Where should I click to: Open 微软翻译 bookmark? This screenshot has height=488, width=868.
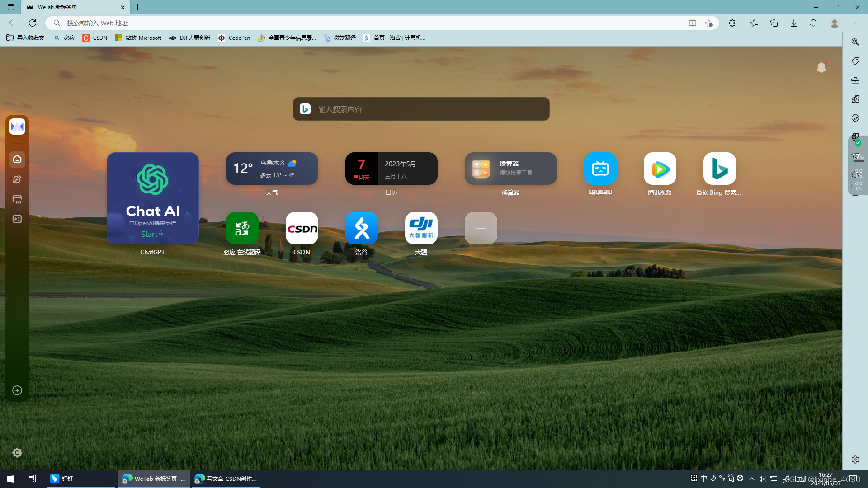(x=340, y=38)
